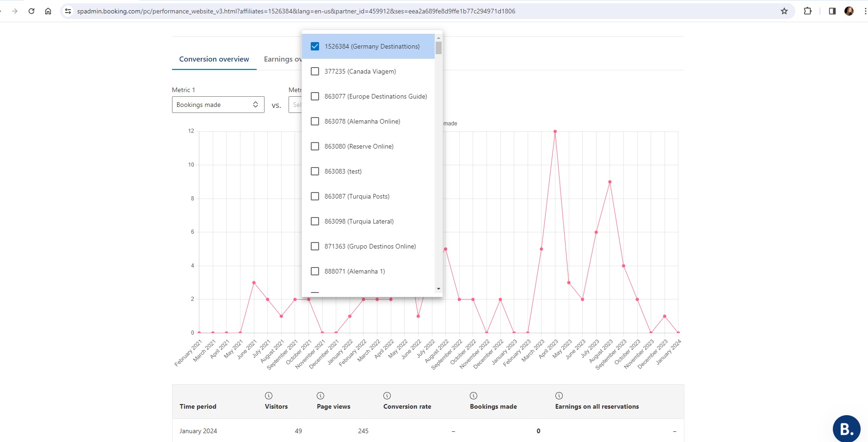Click the forward navigation arrow
Image resolution: width=868 pixels, height=442 pixels.
[x=15, y=11]
